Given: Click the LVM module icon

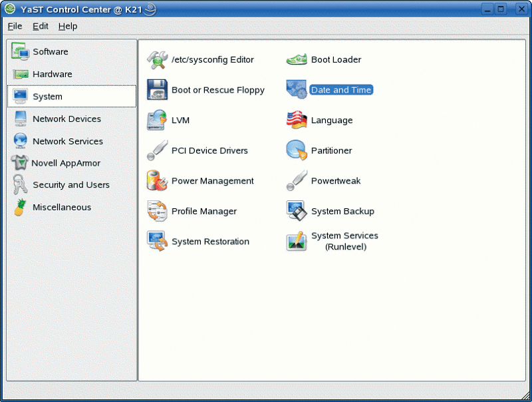Looking at the screenshot, I should tap(157, 120).
